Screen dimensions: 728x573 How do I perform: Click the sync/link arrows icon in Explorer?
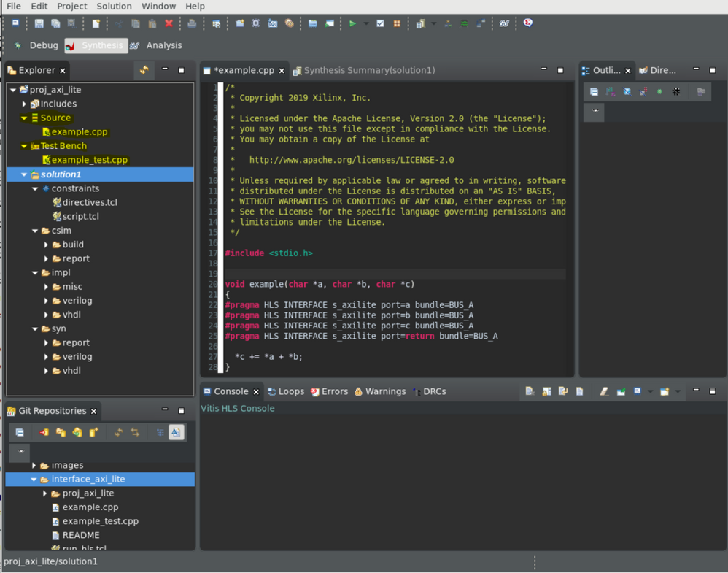(x=144, y=70)
